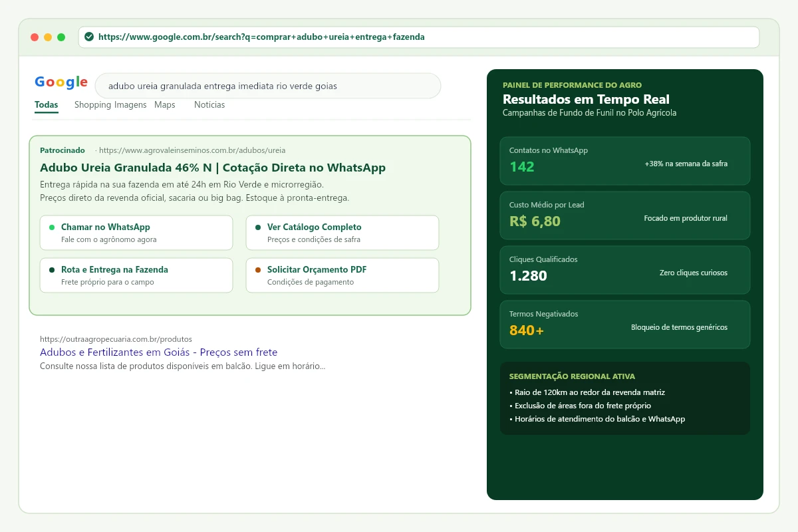Screen dimensions: 798x532
Task: Click dot icon next to Ver Catálogo Completo
Action: [x=258, y=227]
